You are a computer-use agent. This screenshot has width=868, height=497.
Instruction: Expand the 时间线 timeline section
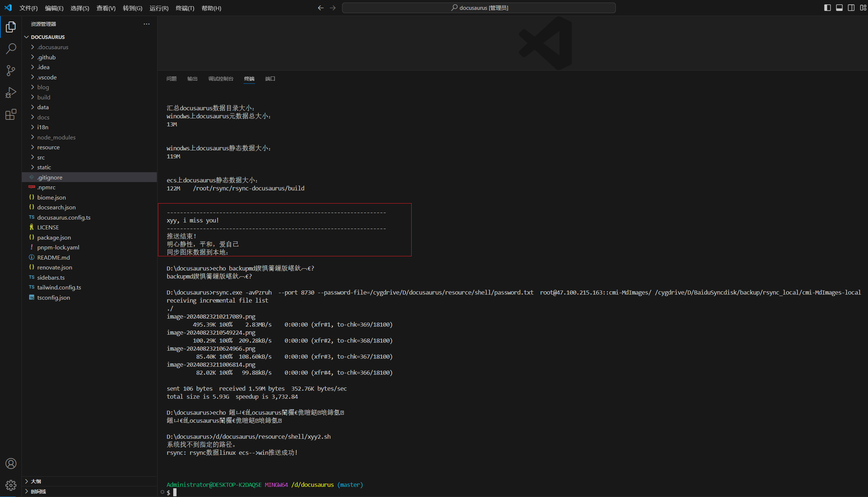[89, 492]
